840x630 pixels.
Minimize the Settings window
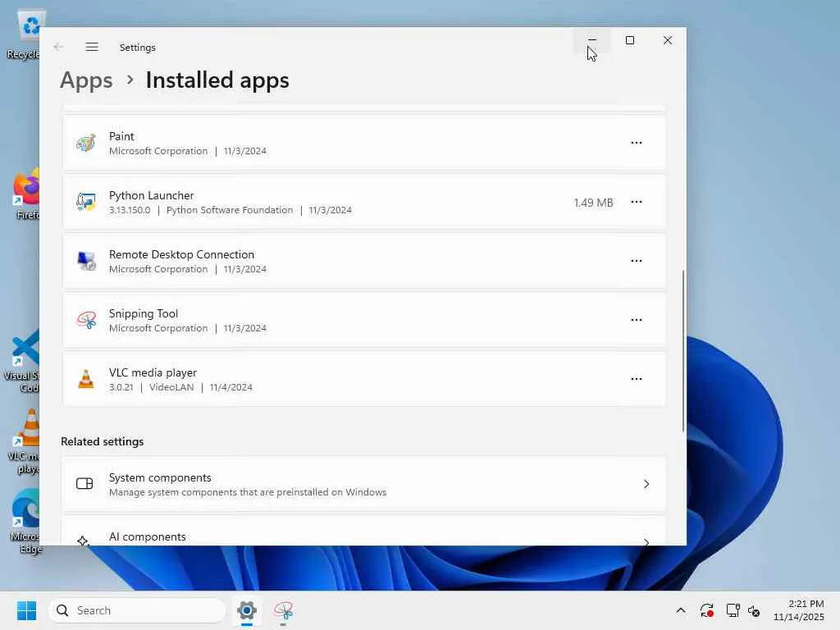[x=592, y=40]
